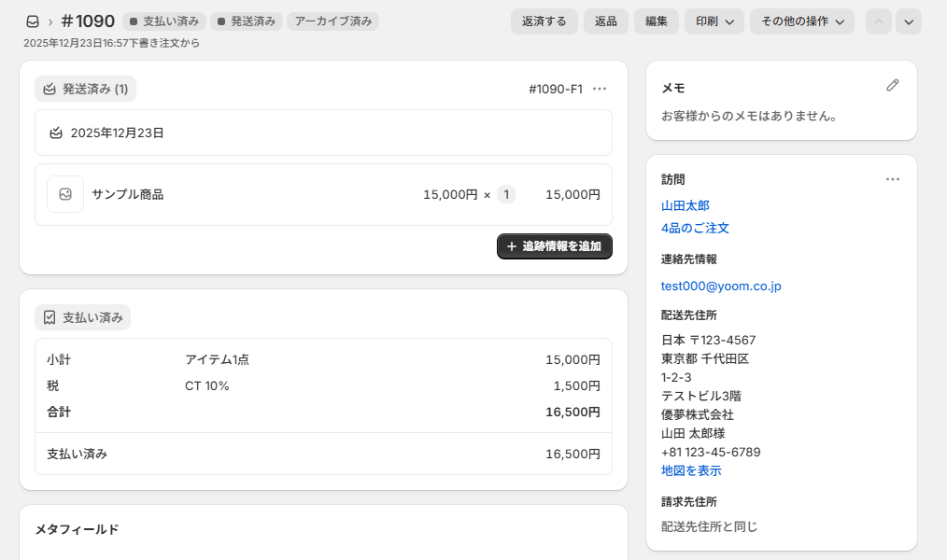Image resolution: width=947 pixels, height=560 pixels.
Task: Click the draft order creation timestamp text
Action: coord(112,43)
